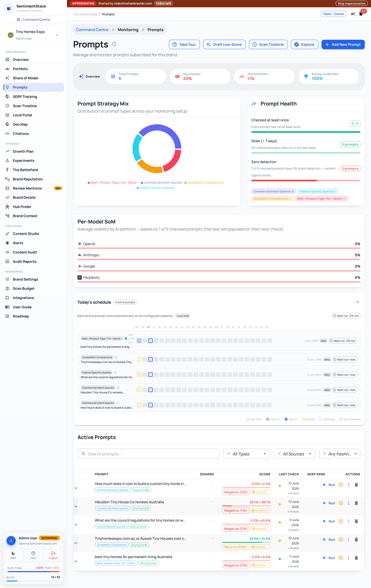Navigate to Content Studio
The height and width of the screenshot is (588, 371).
coord(33,234)
